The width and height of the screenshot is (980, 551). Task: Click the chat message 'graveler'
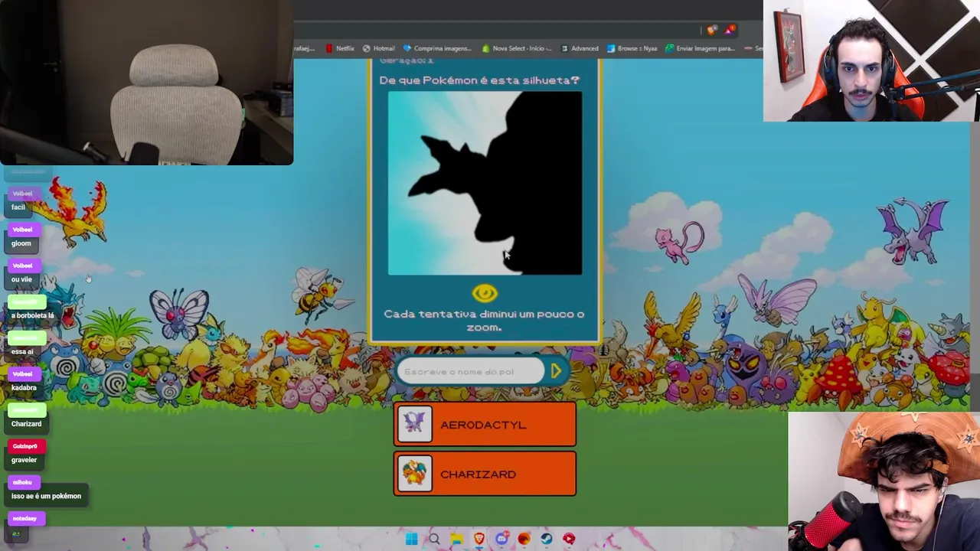coord(24,460)
